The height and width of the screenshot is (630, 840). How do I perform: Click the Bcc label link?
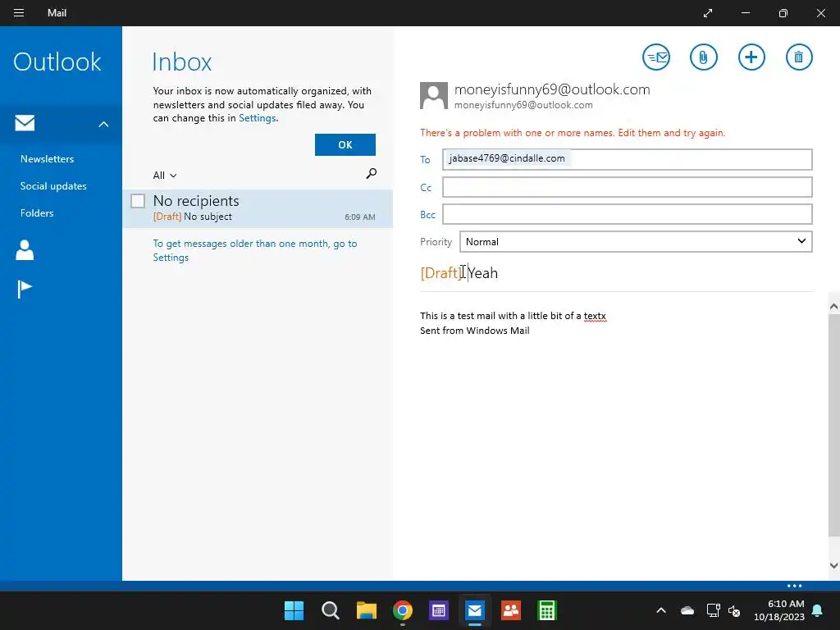[x=427, y=215]
